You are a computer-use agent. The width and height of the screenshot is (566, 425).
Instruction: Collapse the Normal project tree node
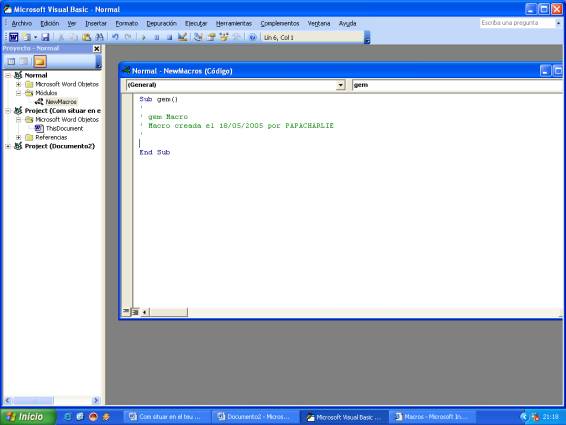pyautogui.click(x=8, y=75)
